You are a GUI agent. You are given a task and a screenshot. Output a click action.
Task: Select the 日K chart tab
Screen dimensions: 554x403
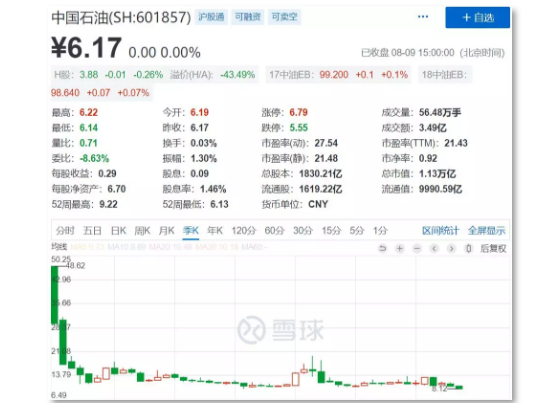pos(118,231)
